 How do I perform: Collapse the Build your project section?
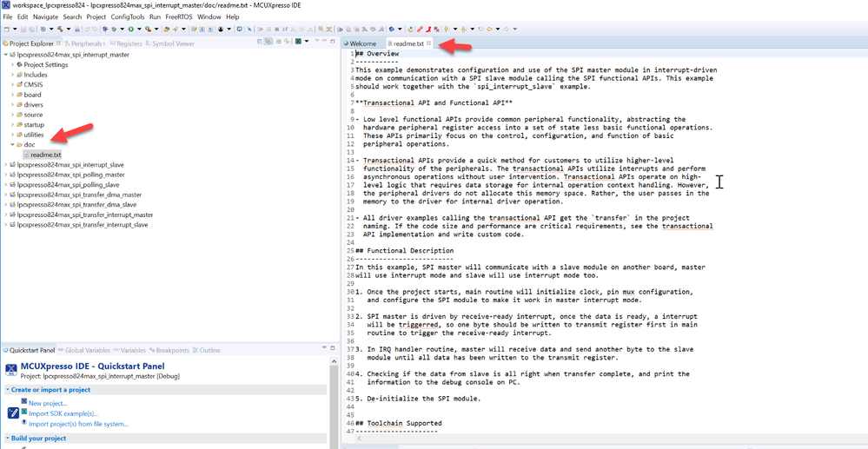[x=8, y=438]
